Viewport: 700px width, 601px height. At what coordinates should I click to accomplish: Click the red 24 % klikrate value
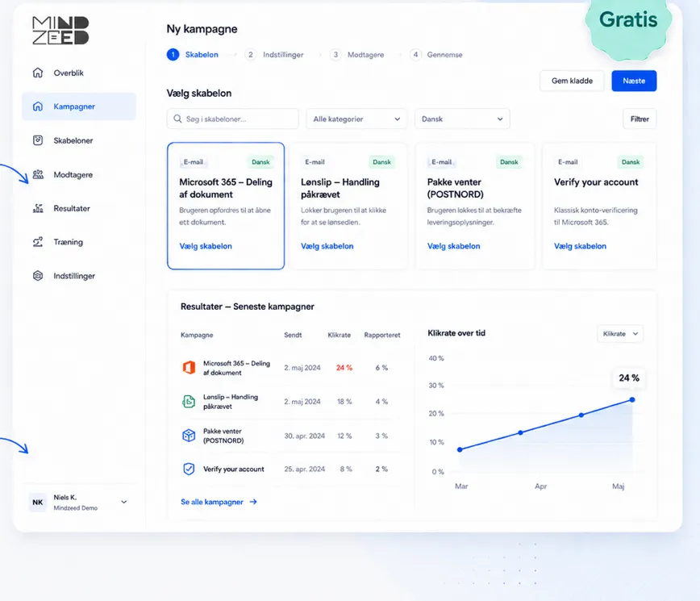344,368
